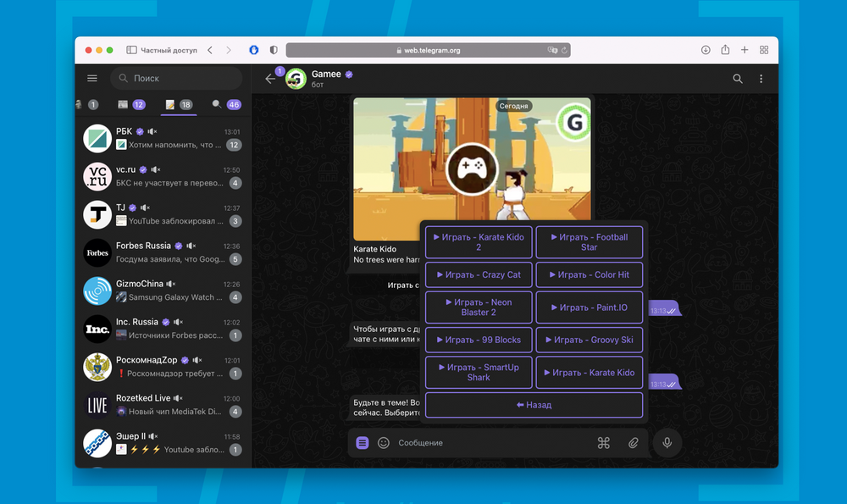Screen dimensions: 847x504
Task: Click the blue password manager extension icon
Action: click(x=254, y=50)
